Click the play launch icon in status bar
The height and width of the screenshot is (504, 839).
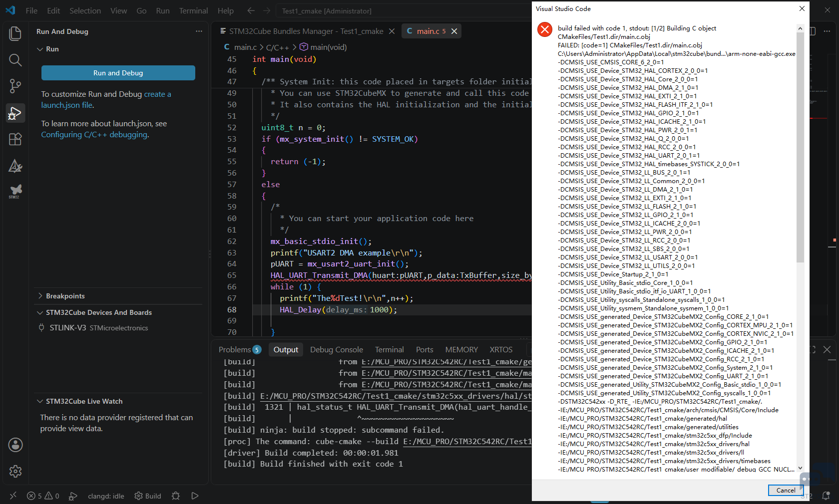click(x=195, y=496)
